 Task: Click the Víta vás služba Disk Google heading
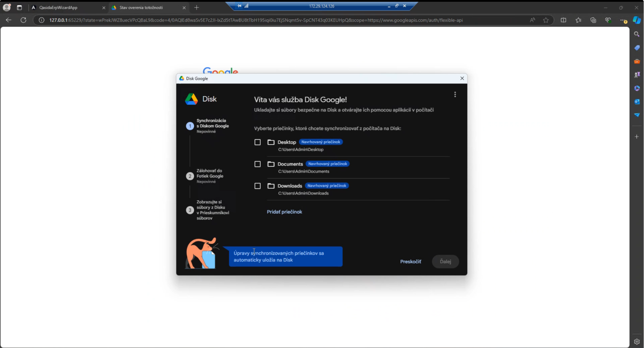coord(300,100)
